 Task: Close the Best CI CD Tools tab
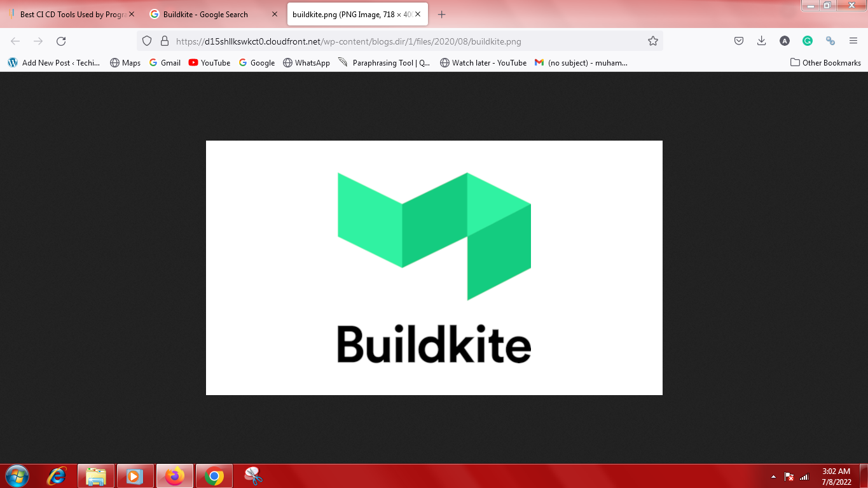[x=132, y=14]
